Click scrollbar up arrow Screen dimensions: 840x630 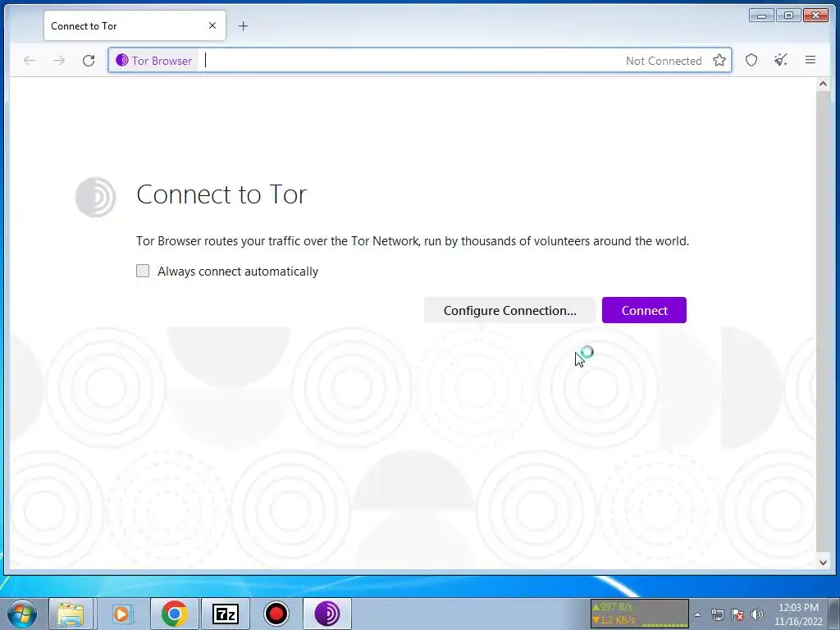823,84
